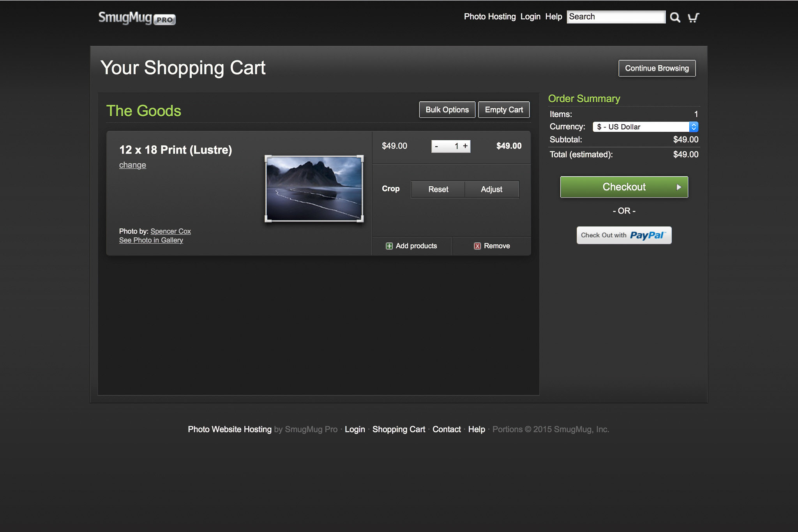
Task: Click the green plus Add products icon
Action: pos(389,246)
